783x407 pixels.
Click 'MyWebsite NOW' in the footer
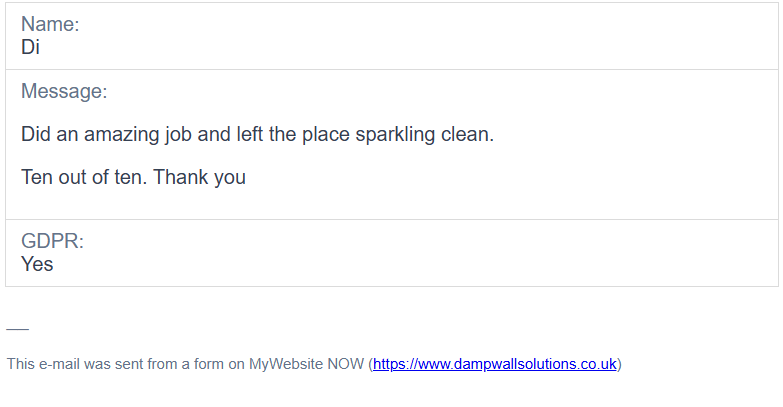tap(306, 364)
